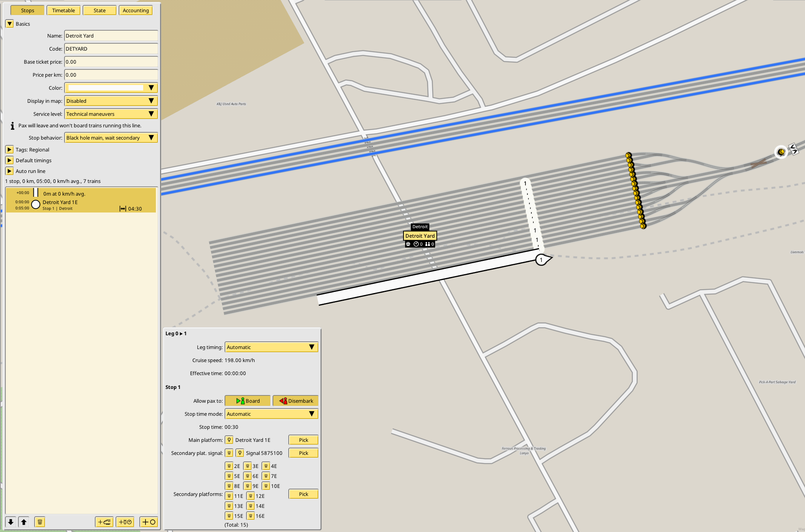Toggle Board permission for pax
This screenshot has height=532, width=805.
(x=248, y=401)
